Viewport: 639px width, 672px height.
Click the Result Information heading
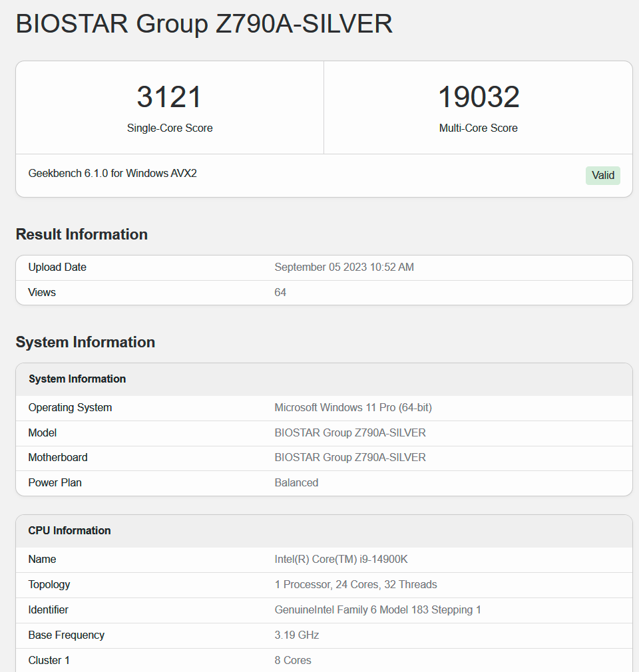81,234
